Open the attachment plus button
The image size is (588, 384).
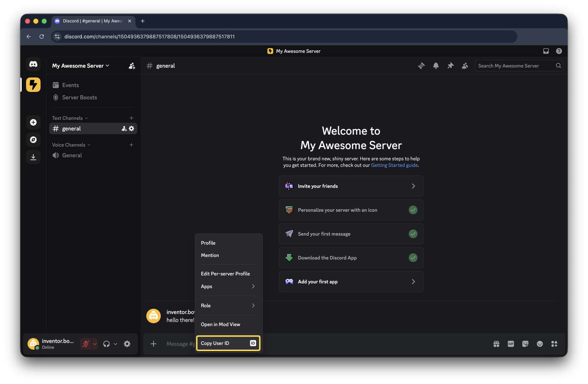coord(154,344)
